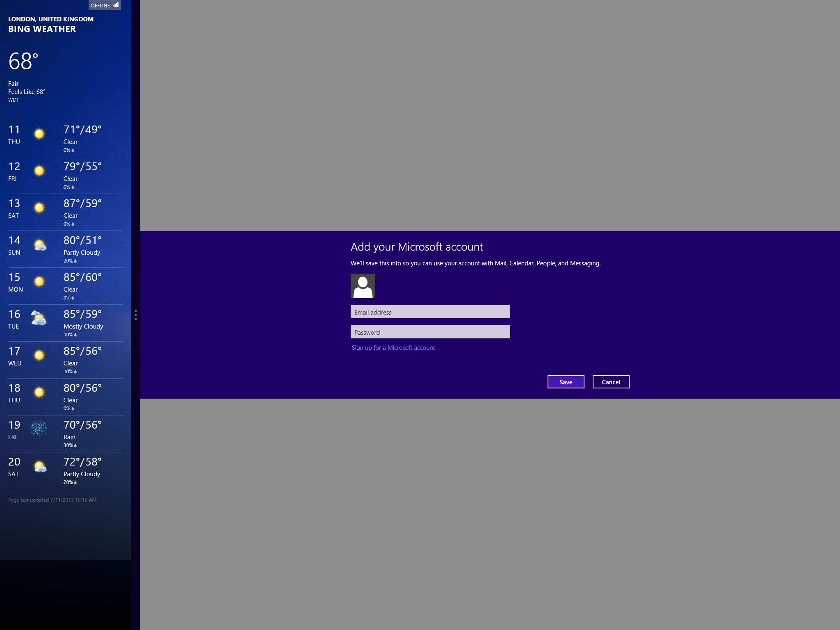This screenshot has width=840, height=630.
Task: Select the 85°/59° forecast text
Action: [x=82, y=314]
